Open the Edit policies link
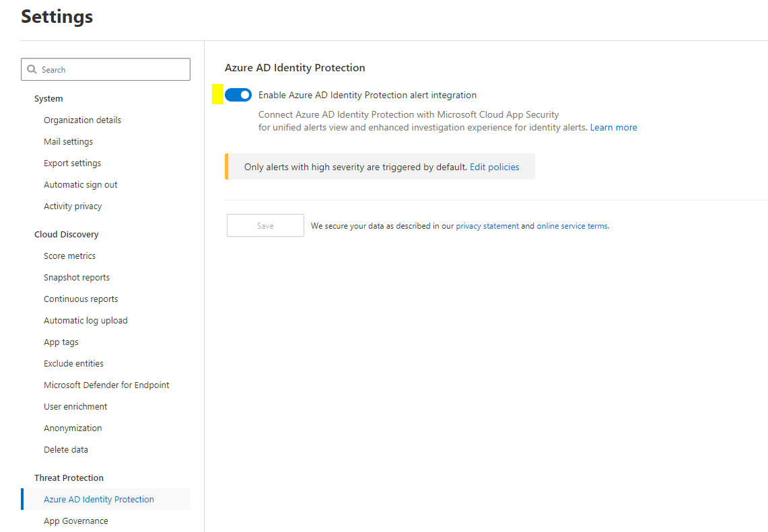Viewport: 768px width, 532px height. [x=494, y=167]
